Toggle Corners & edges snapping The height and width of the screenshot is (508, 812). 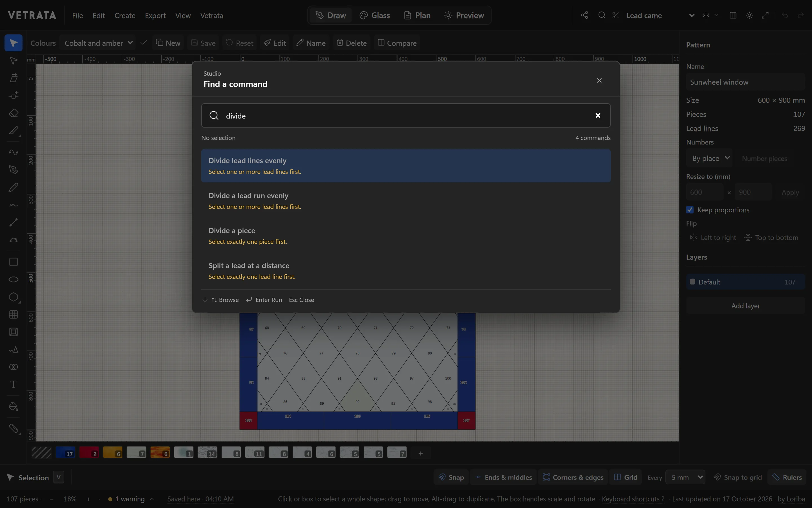(573, 477)
